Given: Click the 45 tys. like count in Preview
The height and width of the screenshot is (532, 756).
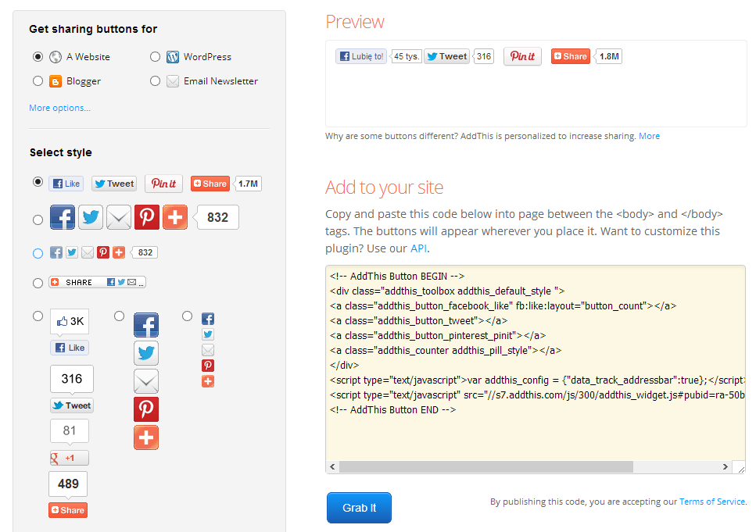Looking at the screenshot, I should coord(406,56).
